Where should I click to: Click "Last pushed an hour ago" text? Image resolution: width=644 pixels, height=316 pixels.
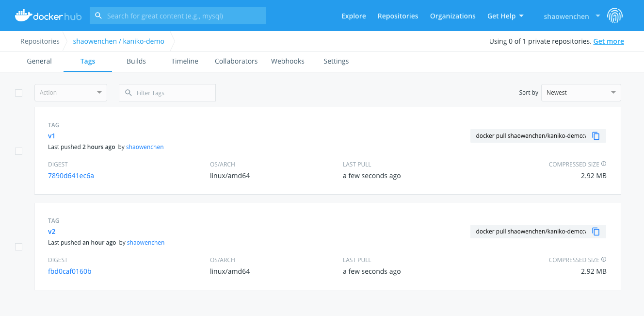click(82, 242)
